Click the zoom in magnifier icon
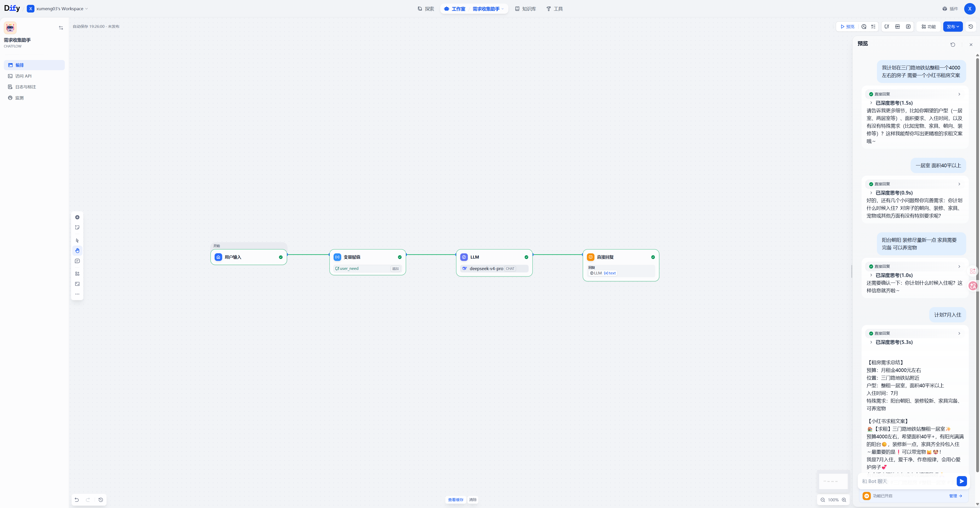980x508 pixels. (844, 500)
